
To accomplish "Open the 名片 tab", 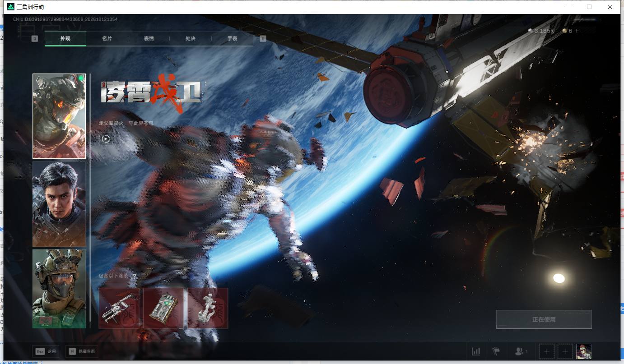I will pyautogui.click(x=107, y=39).
